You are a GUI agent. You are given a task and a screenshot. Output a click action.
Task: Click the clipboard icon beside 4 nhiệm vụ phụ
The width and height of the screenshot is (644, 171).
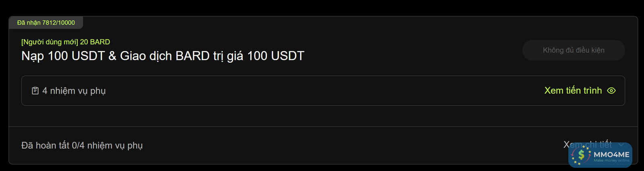click(35, 91)
